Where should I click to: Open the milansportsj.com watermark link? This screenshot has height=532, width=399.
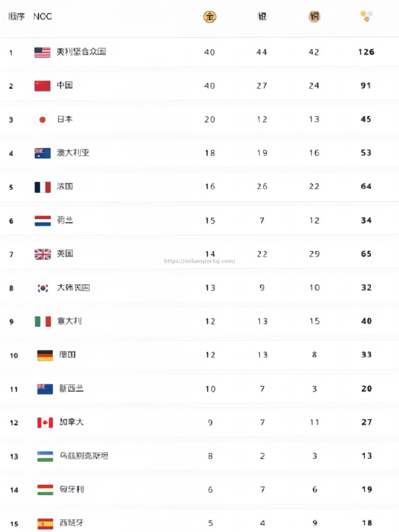coord(199,261)
